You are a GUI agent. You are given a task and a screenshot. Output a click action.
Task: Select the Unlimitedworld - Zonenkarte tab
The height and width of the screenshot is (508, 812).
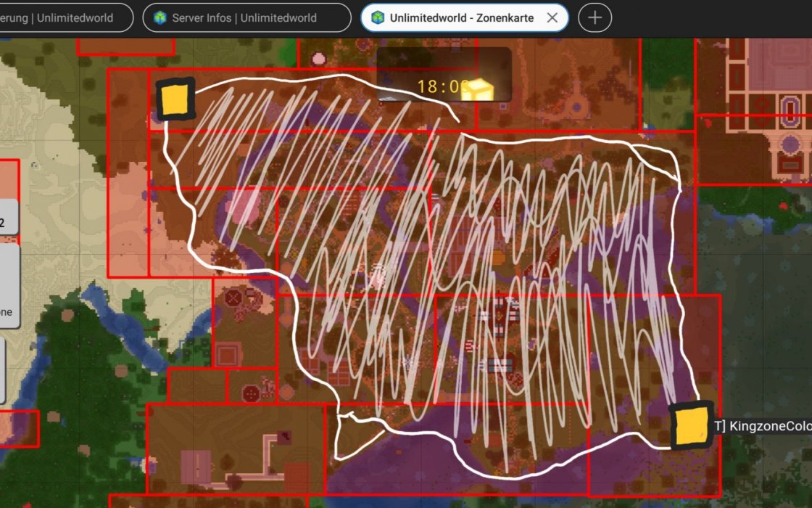click(x=465, y=17)
